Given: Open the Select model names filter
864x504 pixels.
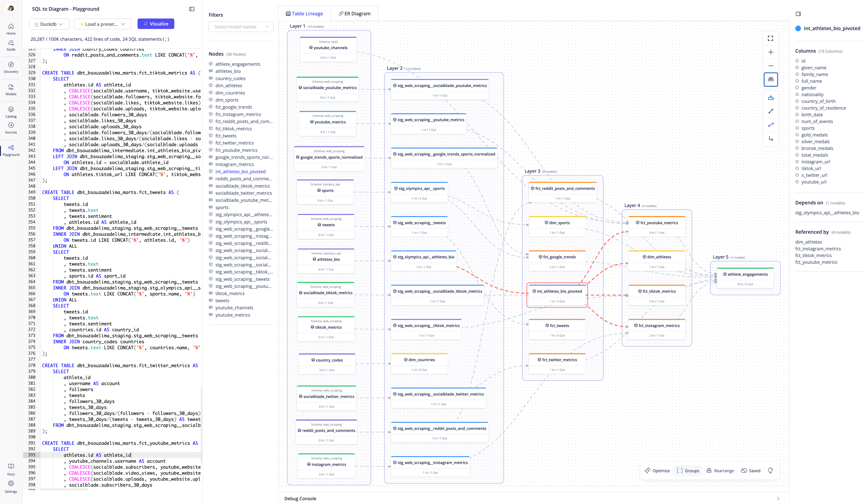Looking at the screenshot, I should coord(241,27).
